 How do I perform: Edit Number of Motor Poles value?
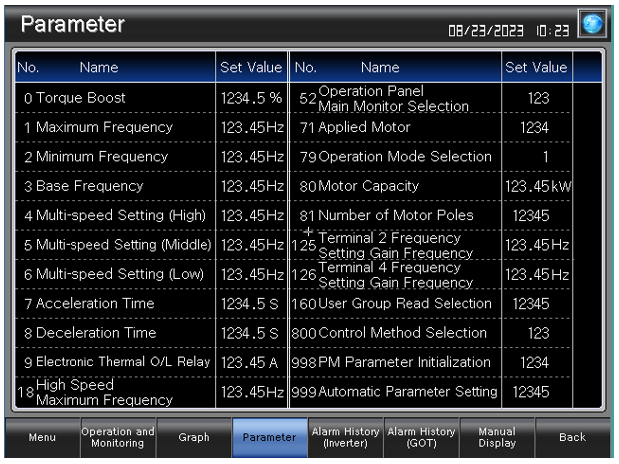tap(537, 216)
